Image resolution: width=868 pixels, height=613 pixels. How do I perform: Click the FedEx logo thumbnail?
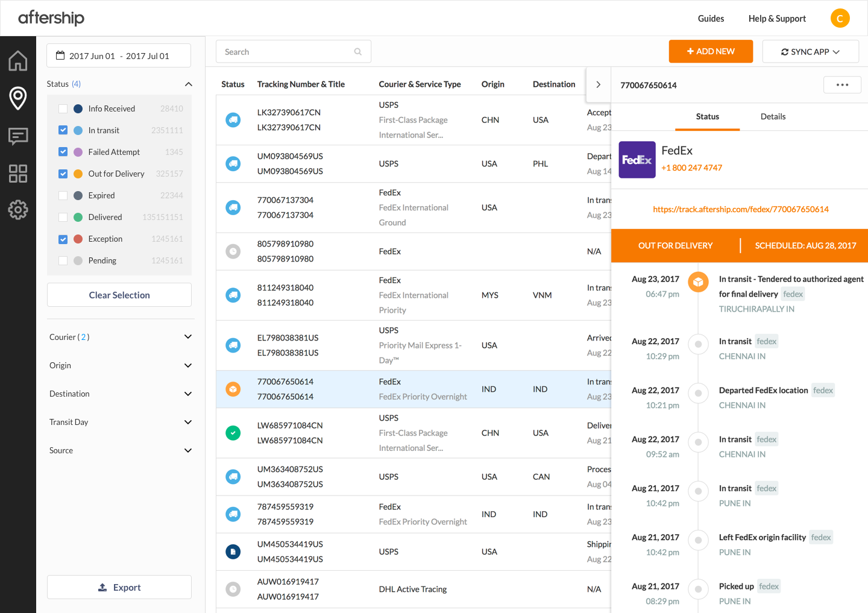coord(637,160)
